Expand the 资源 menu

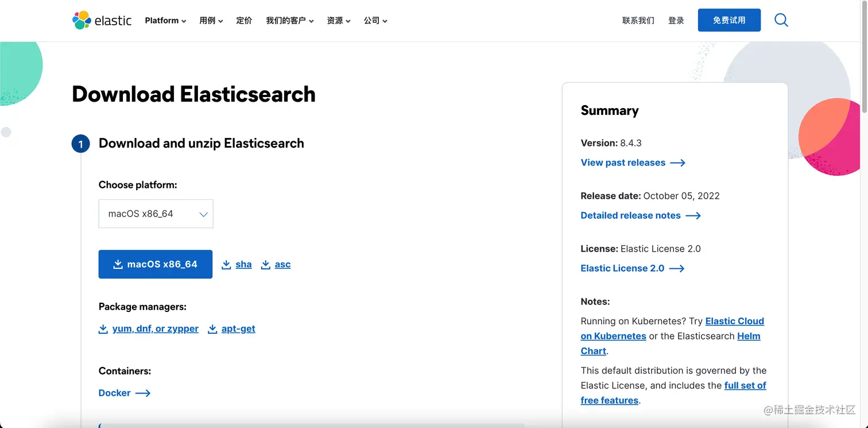[338, 21]
